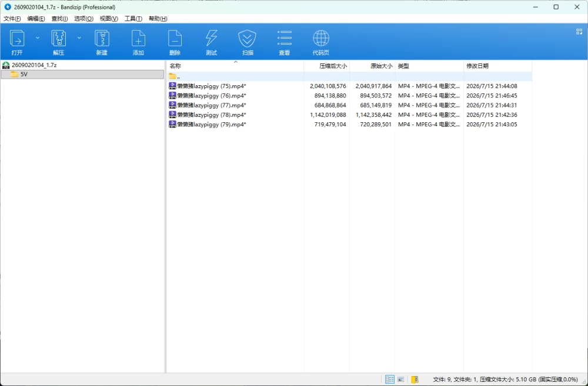Click original size 1,142,358,442
This screenshot has width=588, height=386.
(373, 115)
